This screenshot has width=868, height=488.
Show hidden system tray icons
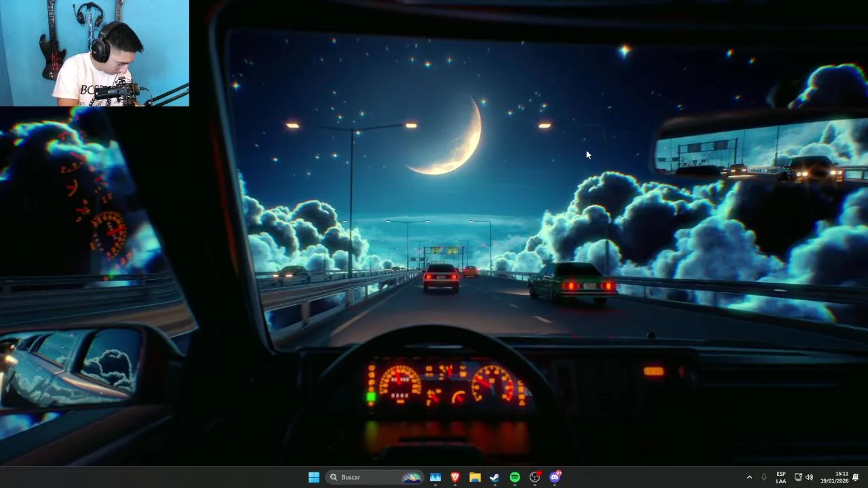coord(749,477)
